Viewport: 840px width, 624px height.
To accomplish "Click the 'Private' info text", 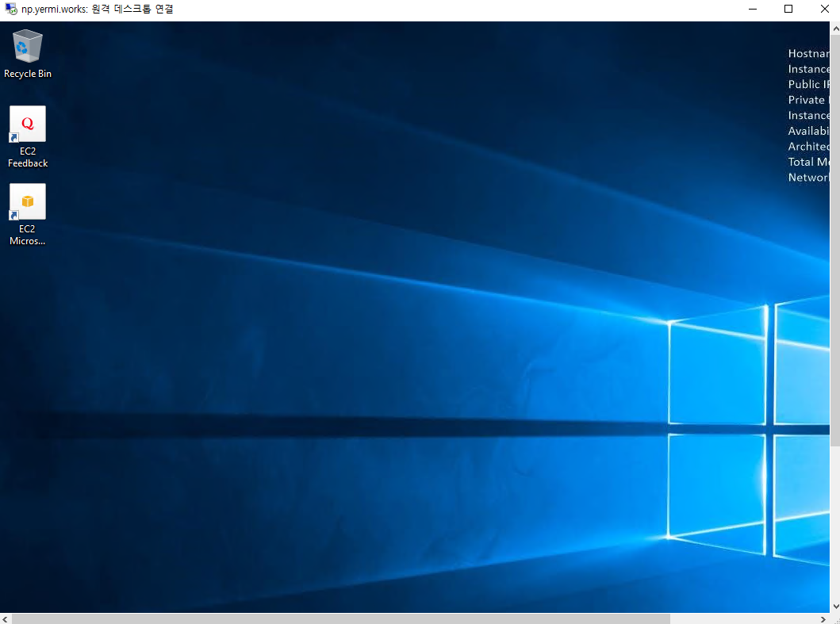I will click(808, 100).
